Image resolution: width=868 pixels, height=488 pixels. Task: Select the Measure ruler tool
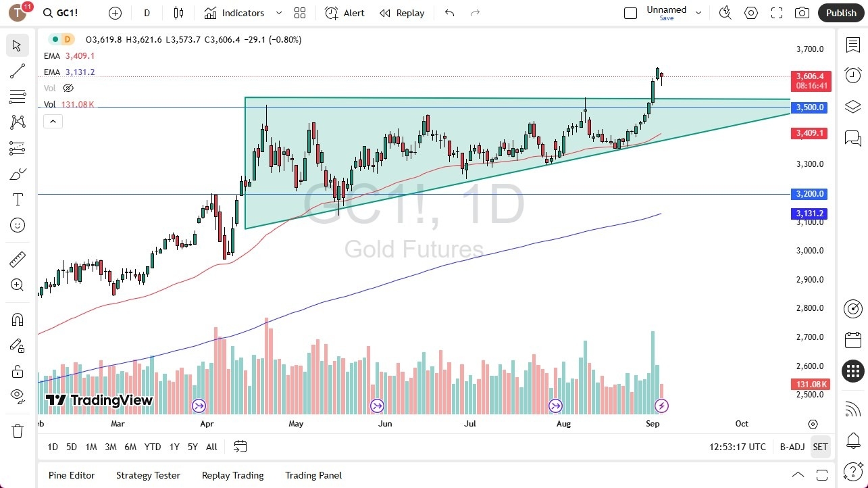[17, 258]
